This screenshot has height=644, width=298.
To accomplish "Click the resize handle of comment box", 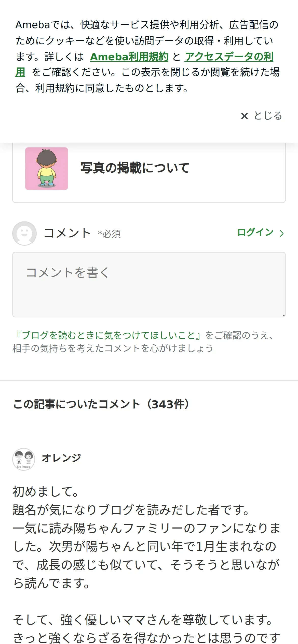I will coord(283,315).
